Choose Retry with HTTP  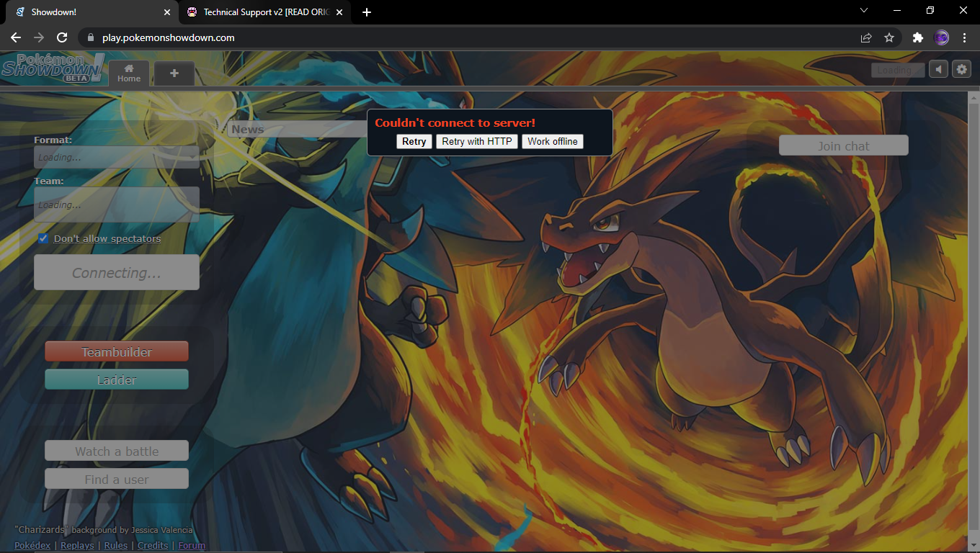pos(477,141)
